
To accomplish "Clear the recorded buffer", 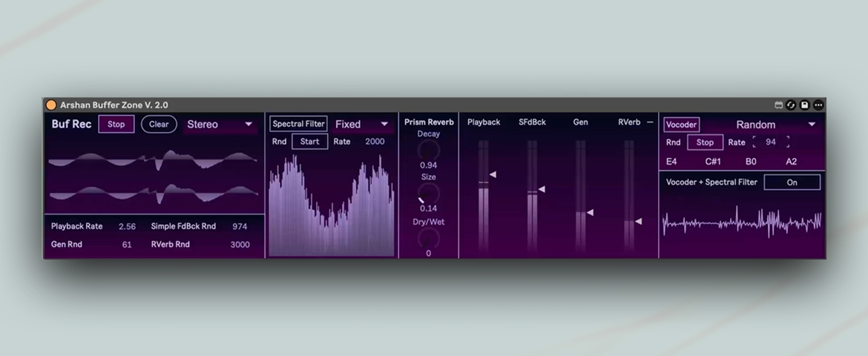I will coord(159,124).
